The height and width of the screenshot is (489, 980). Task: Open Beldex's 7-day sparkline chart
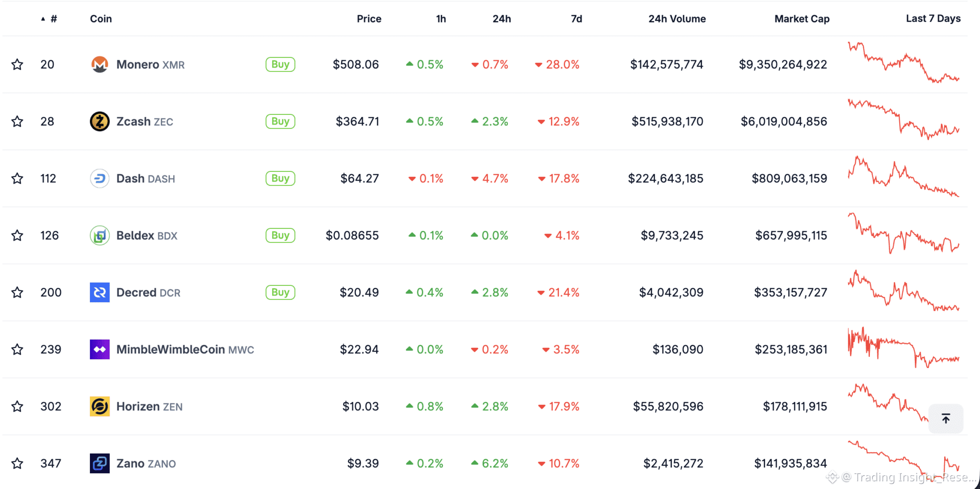point(903,234)
